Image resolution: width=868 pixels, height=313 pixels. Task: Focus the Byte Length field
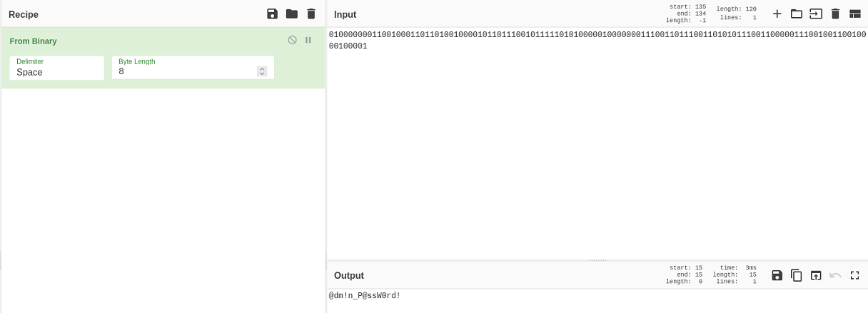click(186, 71)
